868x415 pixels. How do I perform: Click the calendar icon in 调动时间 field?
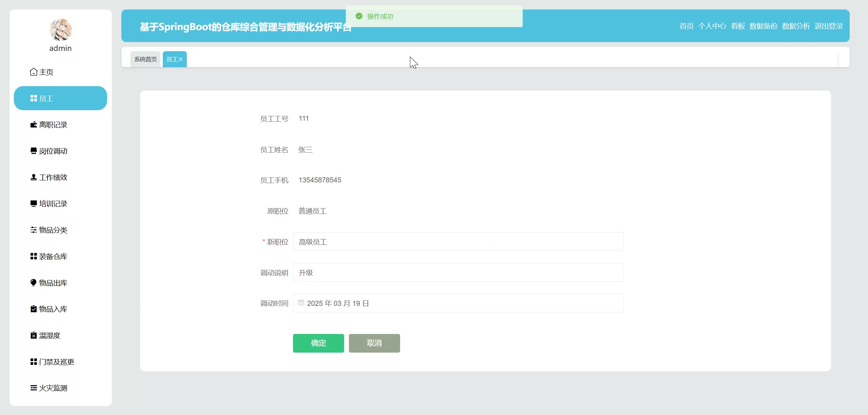click(301, 303)
